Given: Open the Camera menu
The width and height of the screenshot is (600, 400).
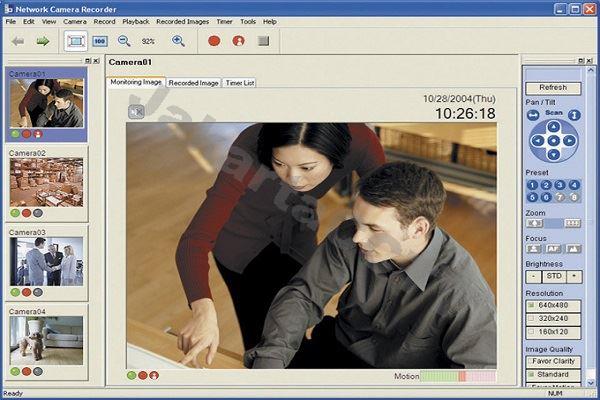Looking at the screenshot, I should click(x=74, y=21).
